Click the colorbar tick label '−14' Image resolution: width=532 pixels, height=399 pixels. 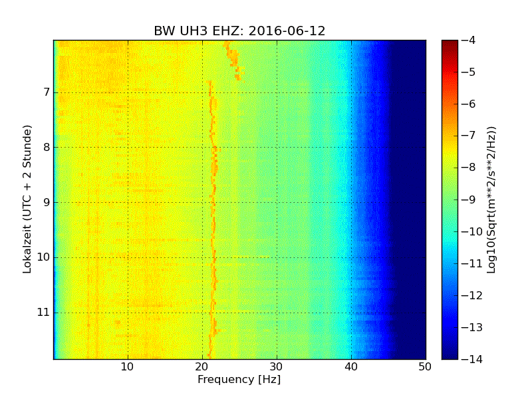click(x=472, y=359)
